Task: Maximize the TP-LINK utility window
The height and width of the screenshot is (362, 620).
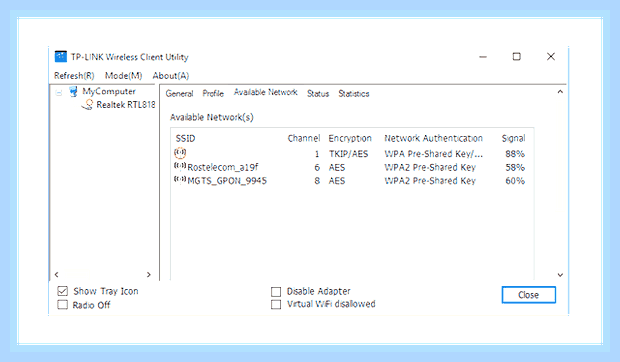Action: click(516, 57)
